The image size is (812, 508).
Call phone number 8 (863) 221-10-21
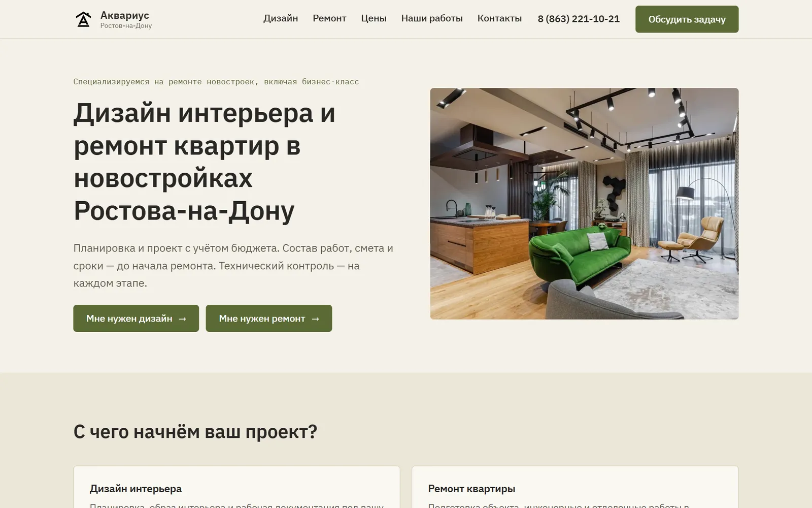[579, 19]
